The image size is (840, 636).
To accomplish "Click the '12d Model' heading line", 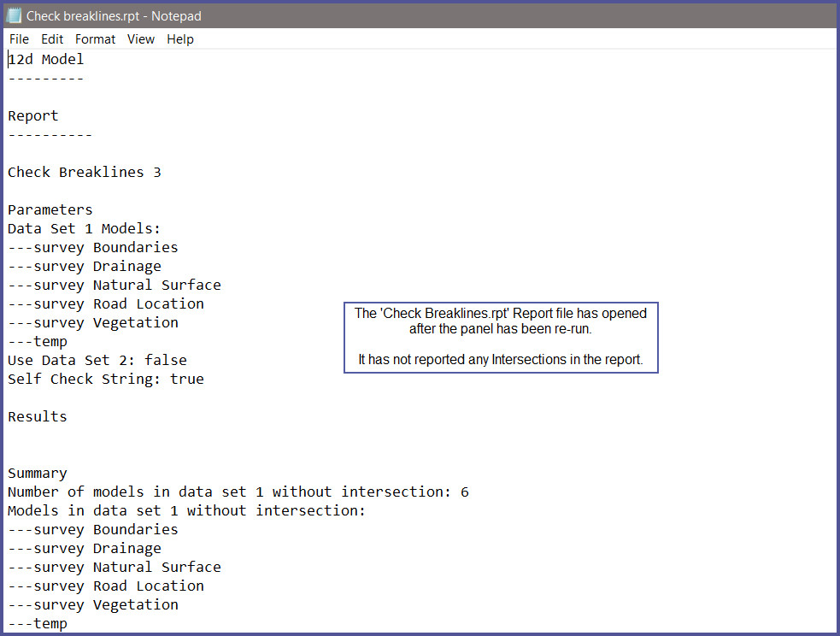I will click(x=46, y=60).
